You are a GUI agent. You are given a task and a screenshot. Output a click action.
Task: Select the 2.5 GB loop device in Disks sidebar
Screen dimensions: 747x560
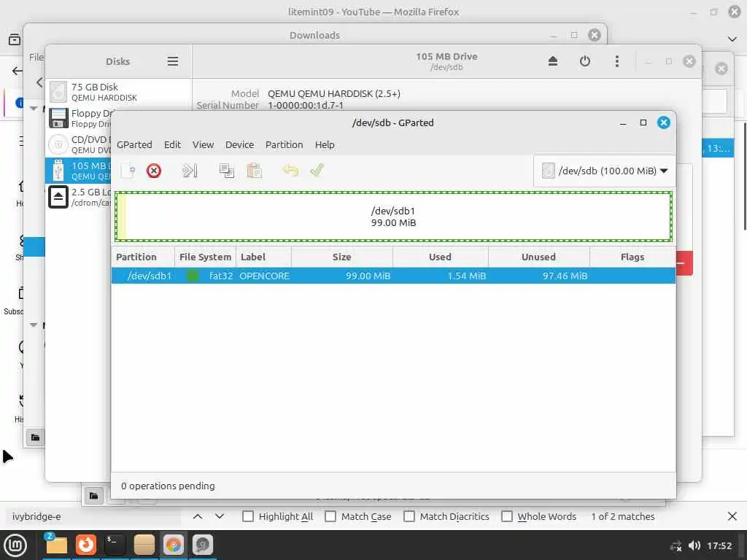coord(79,197)
